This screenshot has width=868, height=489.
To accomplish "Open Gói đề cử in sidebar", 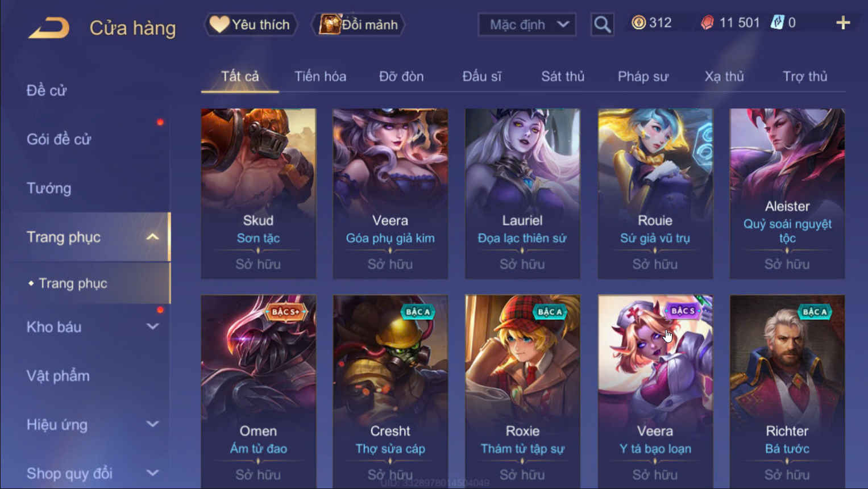I will coord(59,139).
